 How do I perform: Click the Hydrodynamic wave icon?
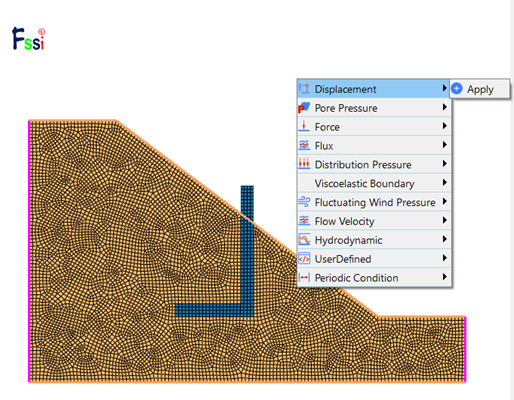304,240
